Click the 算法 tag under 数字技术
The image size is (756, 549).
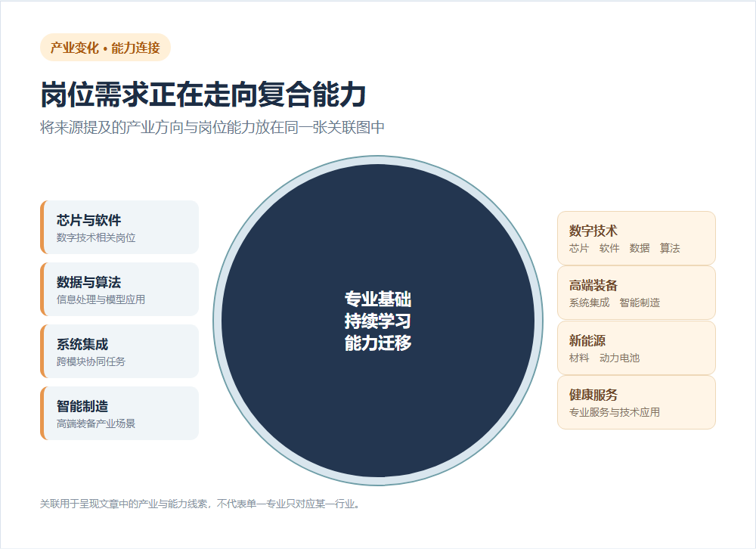point(670,248)
